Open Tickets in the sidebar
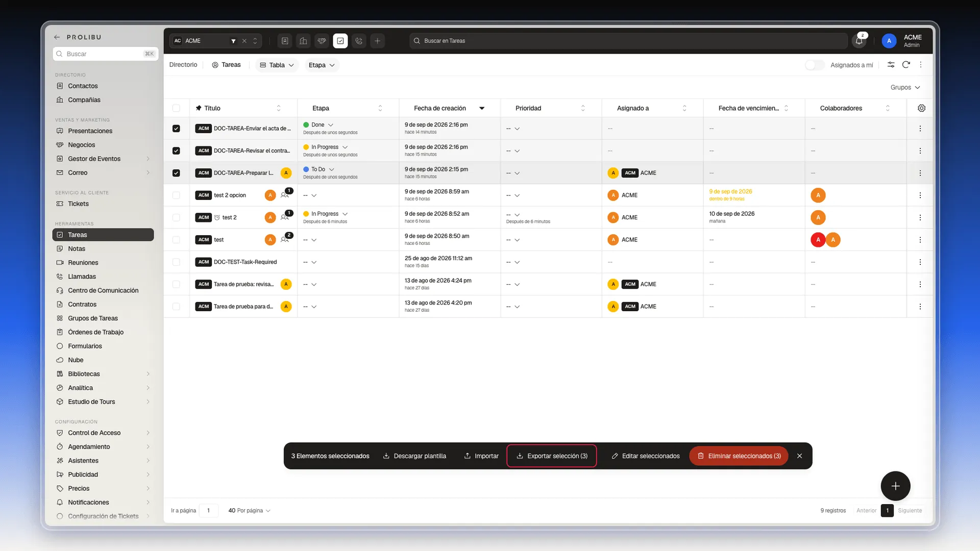Image resolution: width=980 pixels, height=551 pixels. click(x=103, y=204)
